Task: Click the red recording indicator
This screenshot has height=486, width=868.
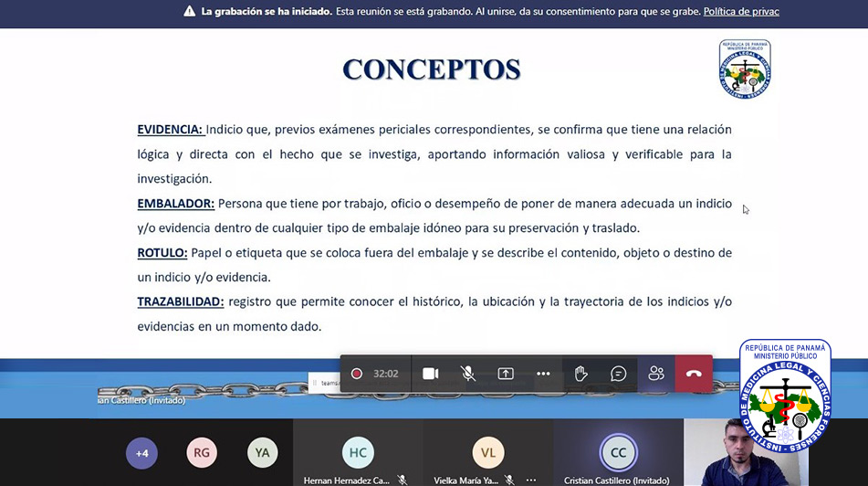Action: point(357,374)
